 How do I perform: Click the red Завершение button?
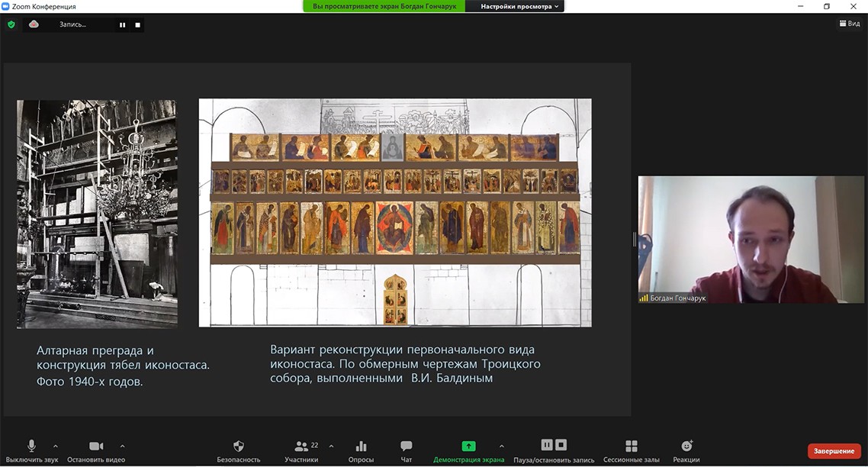pos(834,451)
